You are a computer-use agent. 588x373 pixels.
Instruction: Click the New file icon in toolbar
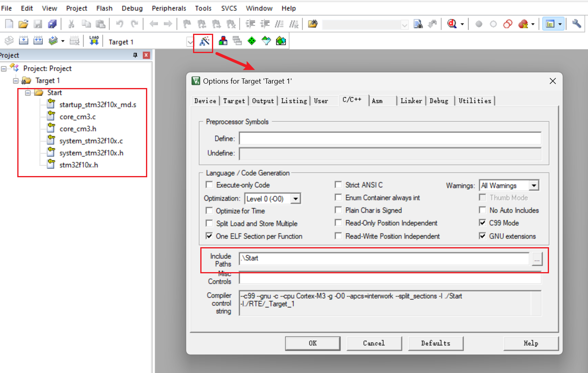point(9,24)
